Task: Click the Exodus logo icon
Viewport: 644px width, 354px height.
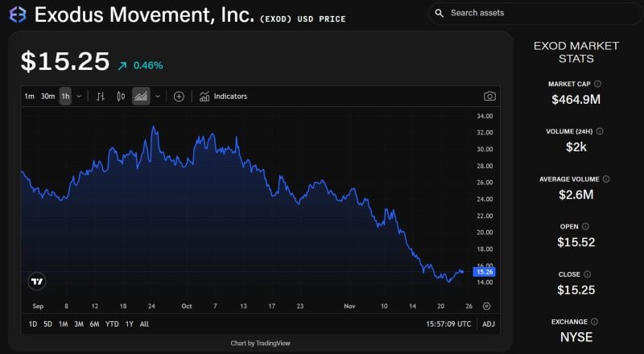Action: [x=17, y=14]
